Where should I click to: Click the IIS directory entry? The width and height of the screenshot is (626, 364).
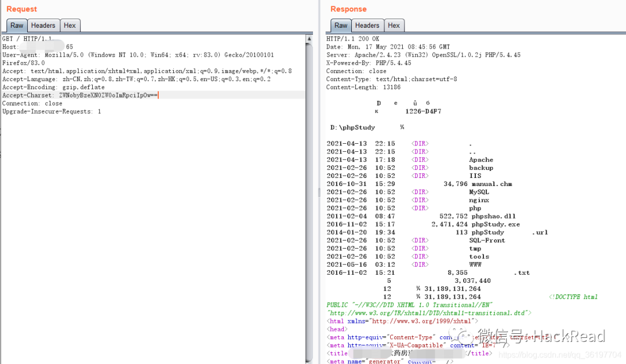(475, 176)
